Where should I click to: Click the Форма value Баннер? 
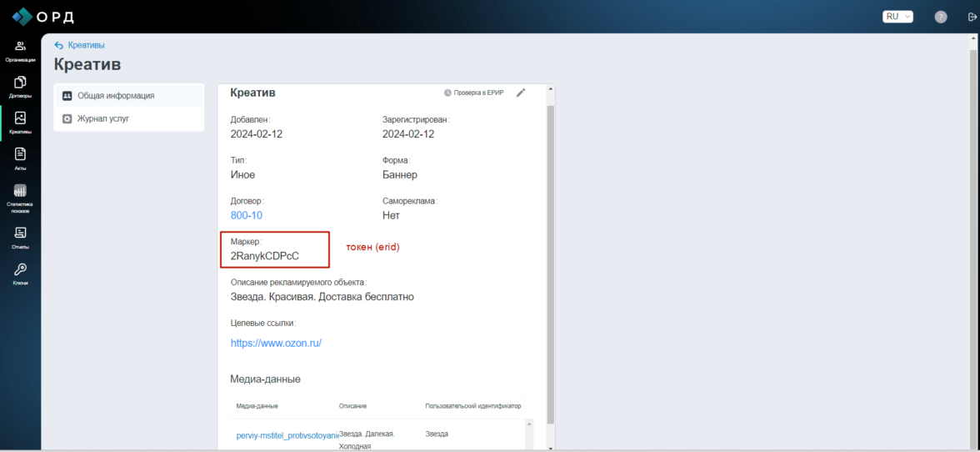[400, 174]
